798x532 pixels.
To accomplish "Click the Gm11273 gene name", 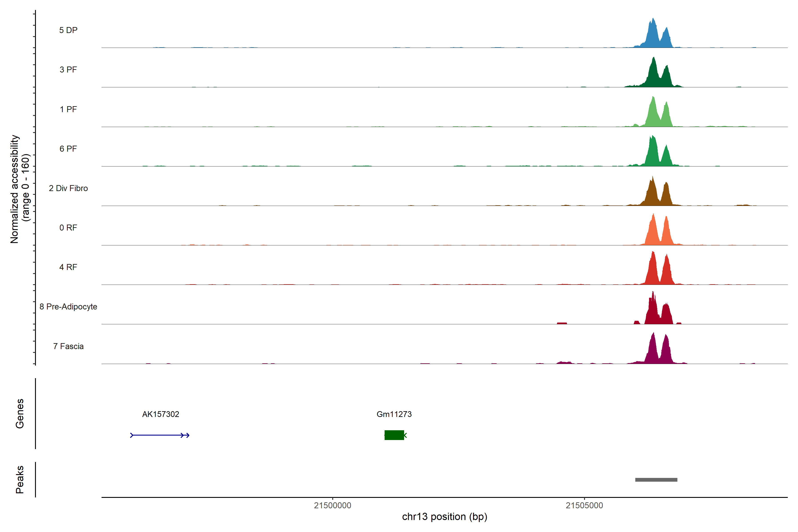I will click(394, 414).
